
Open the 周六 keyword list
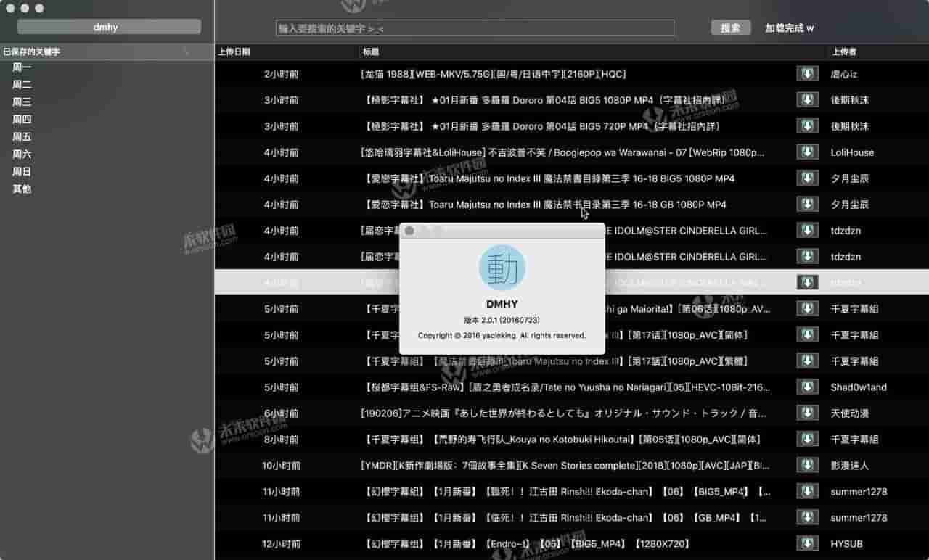[22, 155]
